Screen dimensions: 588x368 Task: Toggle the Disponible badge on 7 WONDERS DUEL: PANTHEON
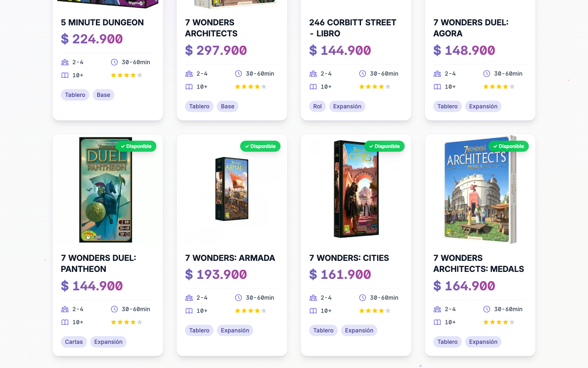(x=136, y=146)
